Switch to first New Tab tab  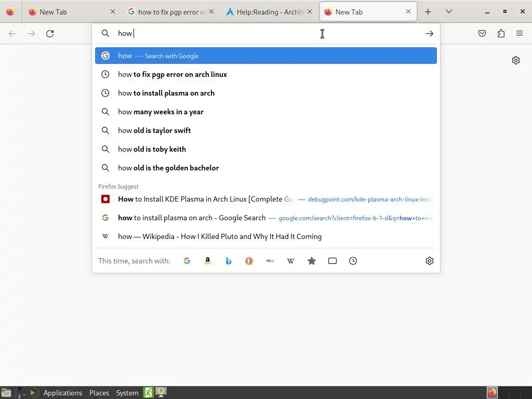[x=72, y=12]
